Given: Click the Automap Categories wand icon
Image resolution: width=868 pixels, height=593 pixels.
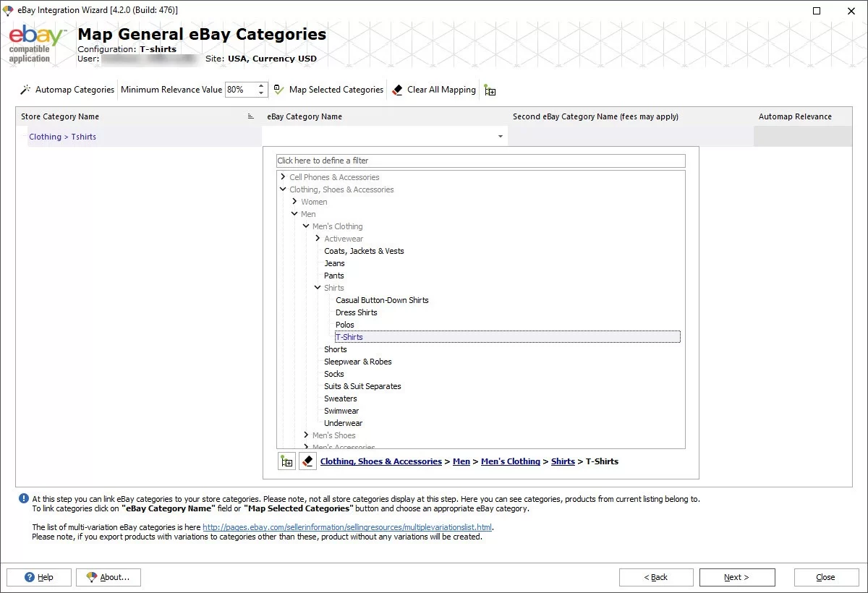Looking at the screenshot, I should point(25,90).
